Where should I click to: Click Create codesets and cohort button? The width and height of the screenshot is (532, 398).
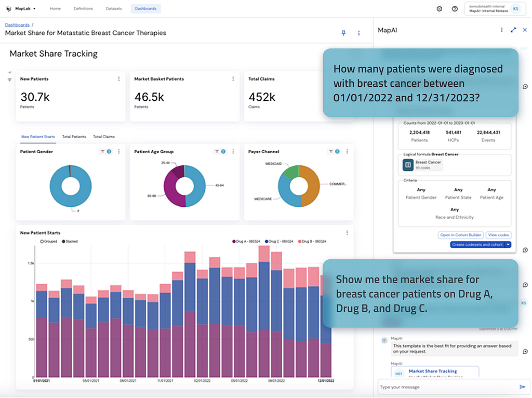(x=477, y=245)
